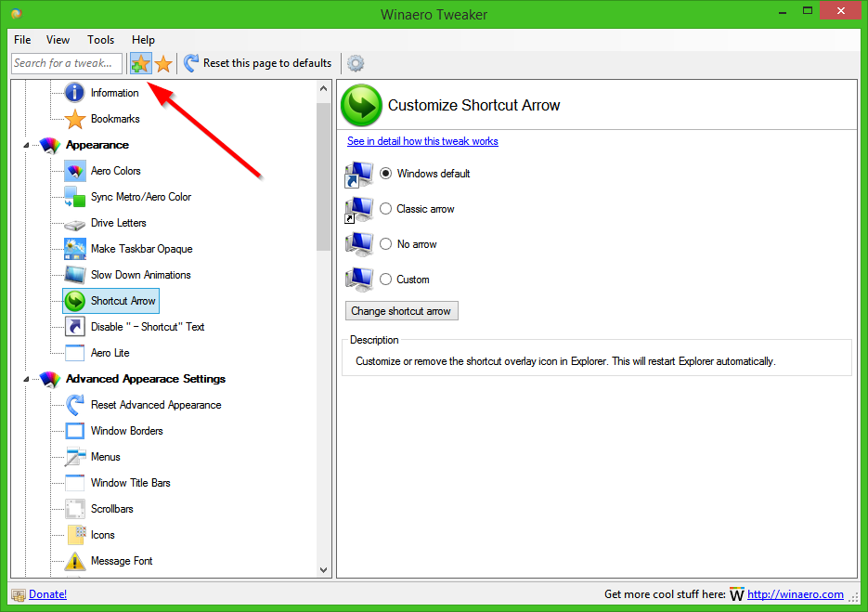This screenshot has height=612, width=868.
Task: Click the Change shortcut arrow button
Action: point(401,311)
